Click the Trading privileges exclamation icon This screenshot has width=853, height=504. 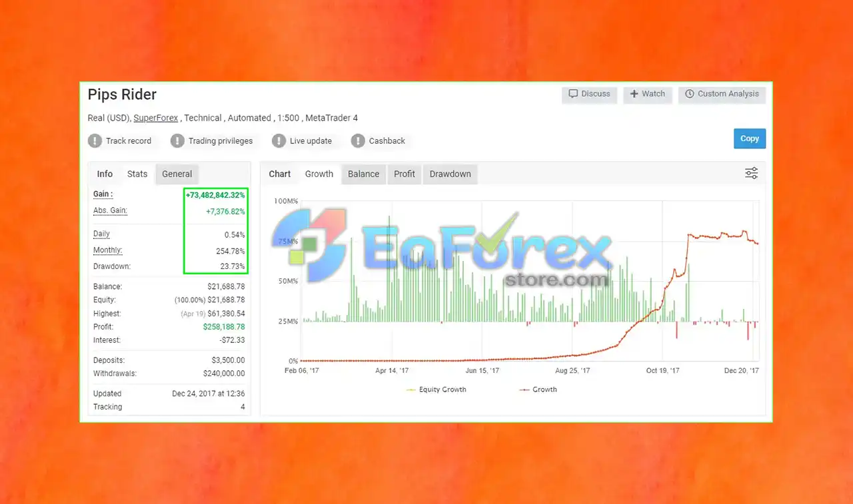(177, 140)
